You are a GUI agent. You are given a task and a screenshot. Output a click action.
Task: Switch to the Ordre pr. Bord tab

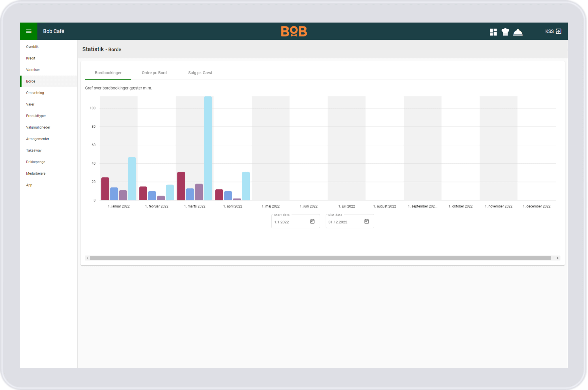(x=154, y=73)
